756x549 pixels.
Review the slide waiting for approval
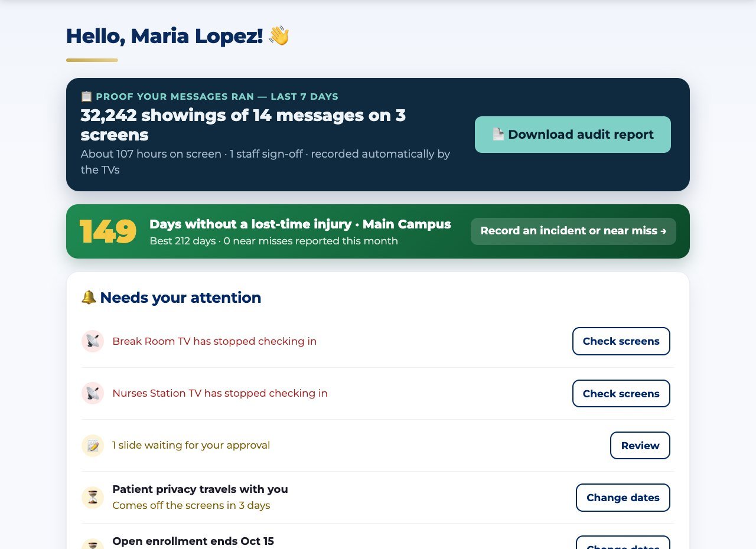(x=640, y=446)
